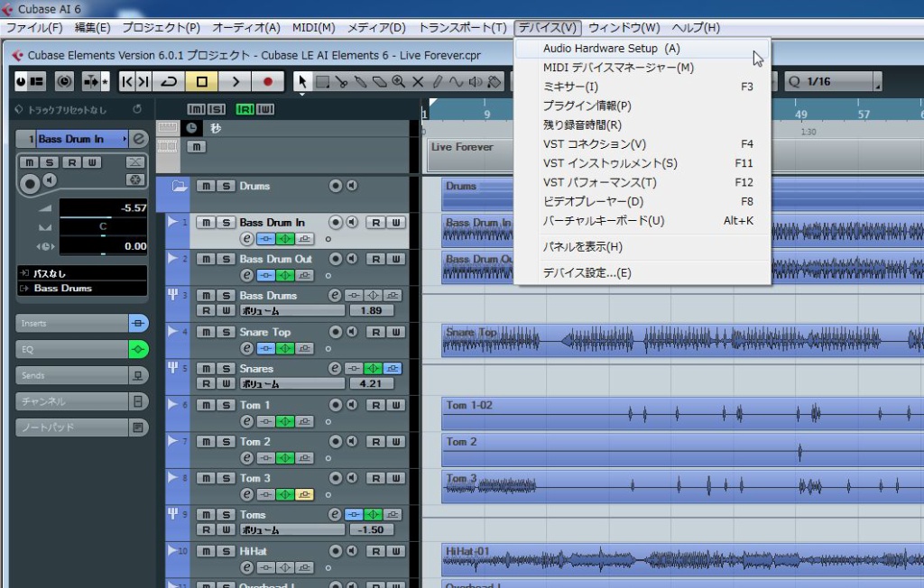The width and height of the screenshot is (924, 588).
Task: Adjust the inspector volume fader showing -5.57
Action: [103, 208]
